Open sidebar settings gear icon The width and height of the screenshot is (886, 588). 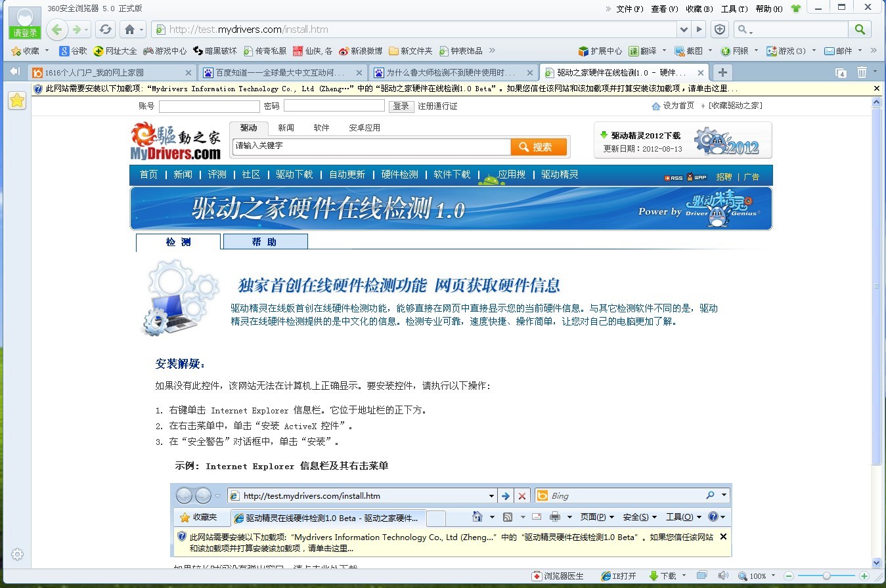tap(17, 554)
